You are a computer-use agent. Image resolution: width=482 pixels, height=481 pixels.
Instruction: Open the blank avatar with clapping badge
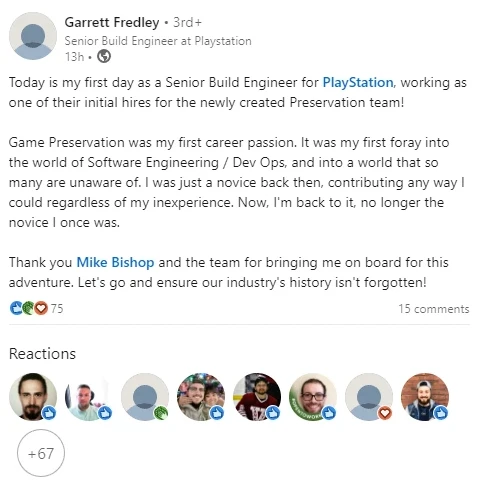pyautogui.click(x=145, y=397)
